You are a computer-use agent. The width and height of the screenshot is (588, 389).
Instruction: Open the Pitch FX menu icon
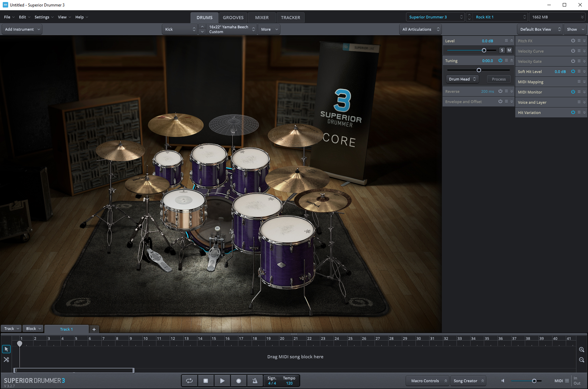[579, 41]
